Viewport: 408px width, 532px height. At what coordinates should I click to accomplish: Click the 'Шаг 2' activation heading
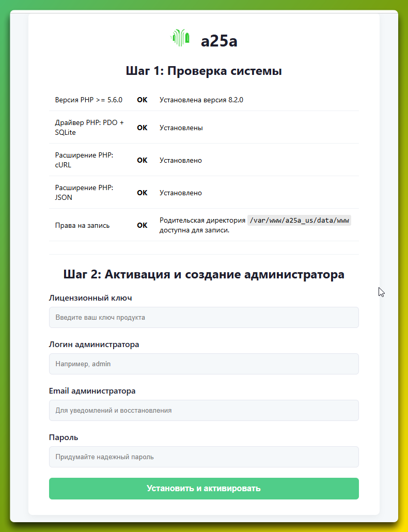click(x=203, y=274)
